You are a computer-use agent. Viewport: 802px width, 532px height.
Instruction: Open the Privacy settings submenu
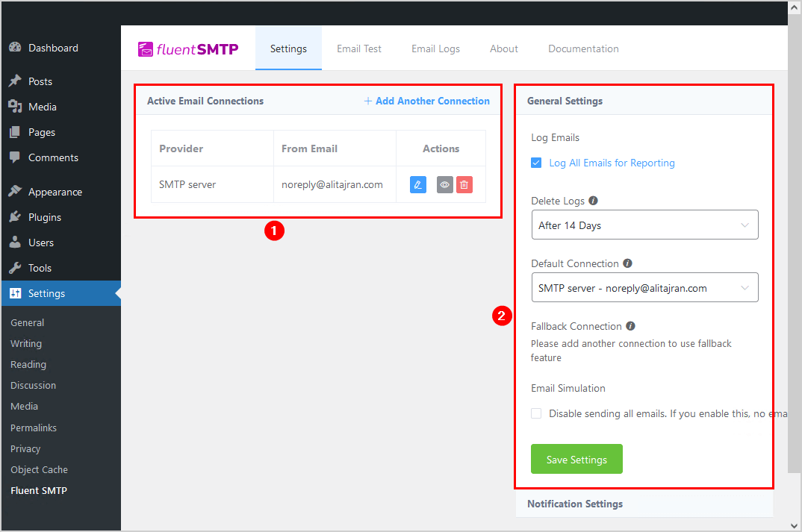tap(25, 448)
